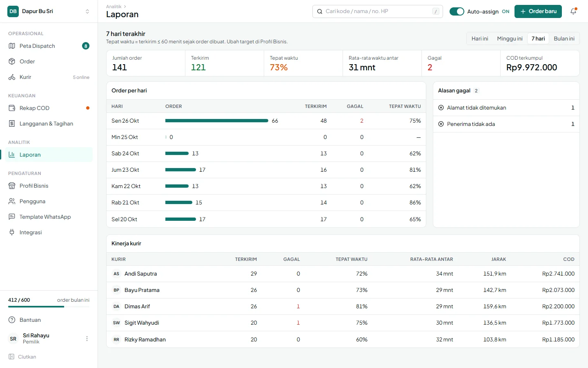Click the Alamat tidak ditemukan row
This screenshot has width=588, height=368.
click(506, 108)
